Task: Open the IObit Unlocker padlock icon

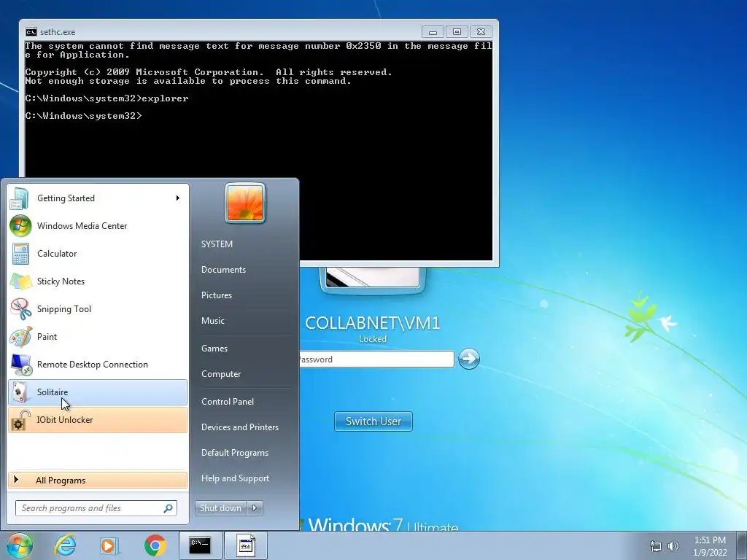Action: tap(20, 419)
